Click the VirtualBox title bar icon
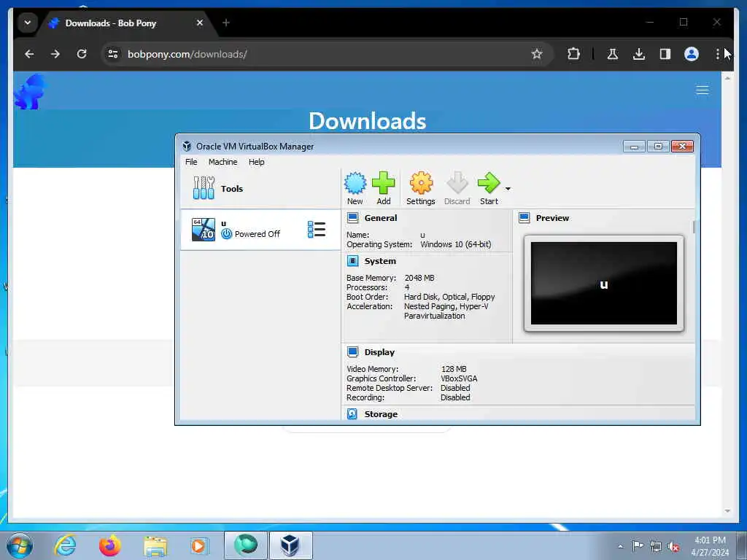The width and height of the screenshot is (747, 560). [187, 146]
